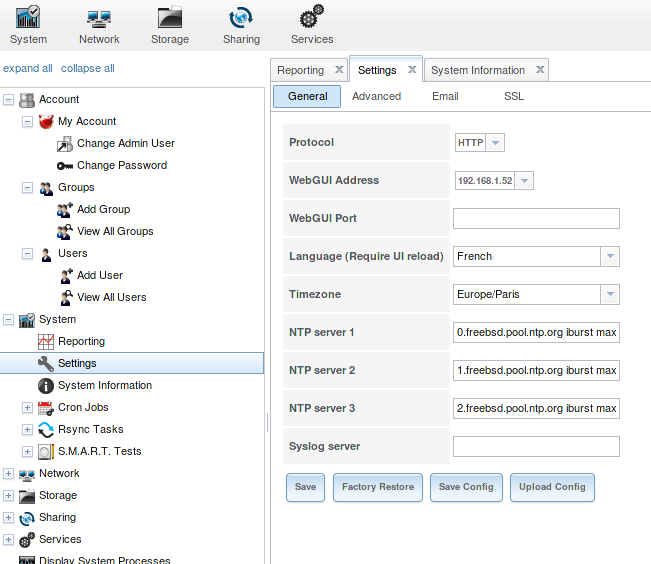This screenshot has width=651, height=564.
Task: Click the Sharing tree node icon
Action: pos(27,518)
